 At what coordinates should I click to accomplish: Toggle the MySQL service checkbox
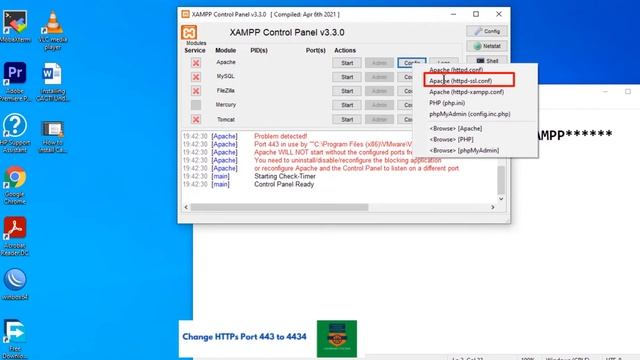click(x=196, y=77)
